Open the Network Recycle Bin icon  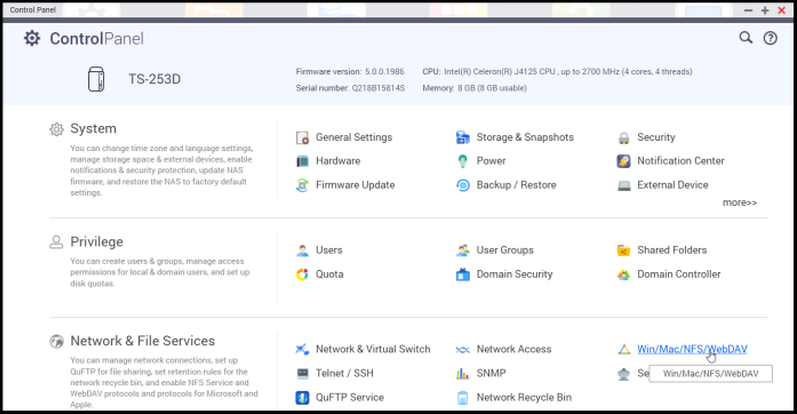click(463, 398)
